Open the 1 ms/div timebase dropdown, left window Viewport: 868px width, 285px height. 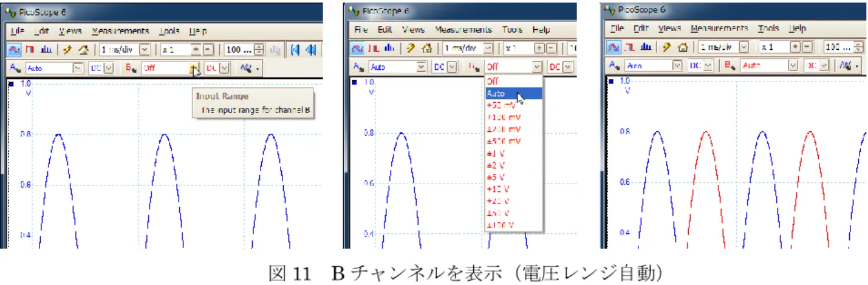(145, 50)
